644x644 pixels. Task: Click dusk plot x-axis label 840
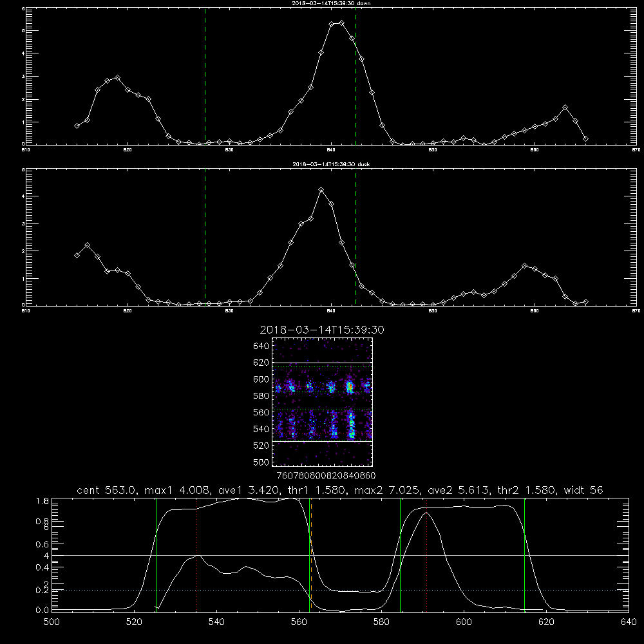331,311
